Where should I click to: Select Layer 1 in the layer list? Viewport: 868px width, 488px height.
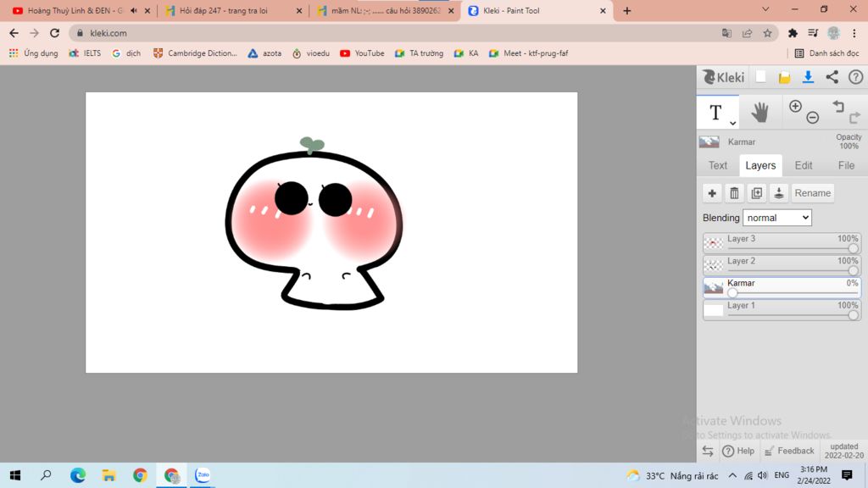click(x=782, y=309)
